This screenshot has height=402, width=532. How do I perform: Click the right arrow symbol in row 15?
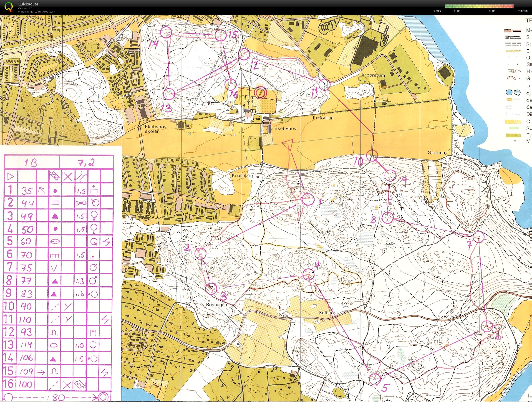coord(42,373)
